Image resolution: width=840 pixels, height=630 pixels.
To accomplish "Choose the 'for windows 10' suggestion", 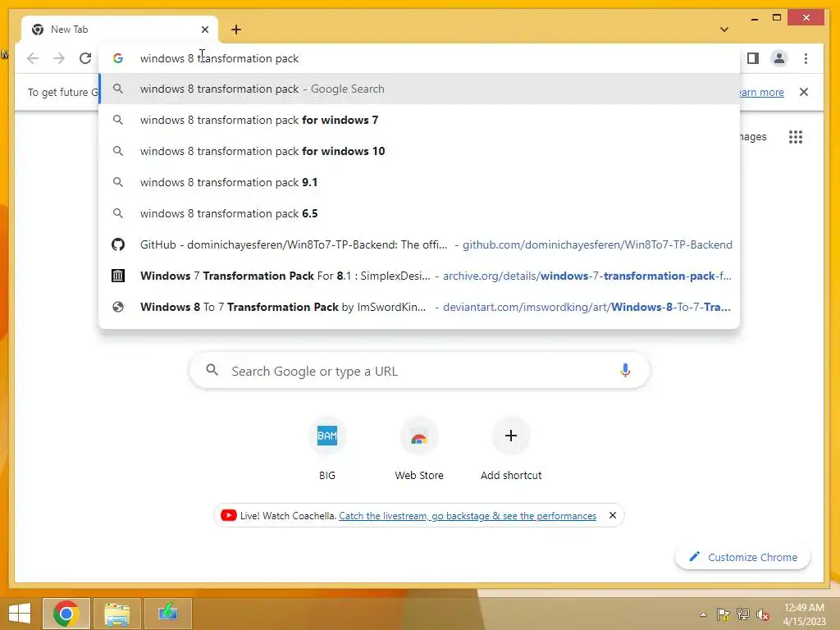I will 419,151.
